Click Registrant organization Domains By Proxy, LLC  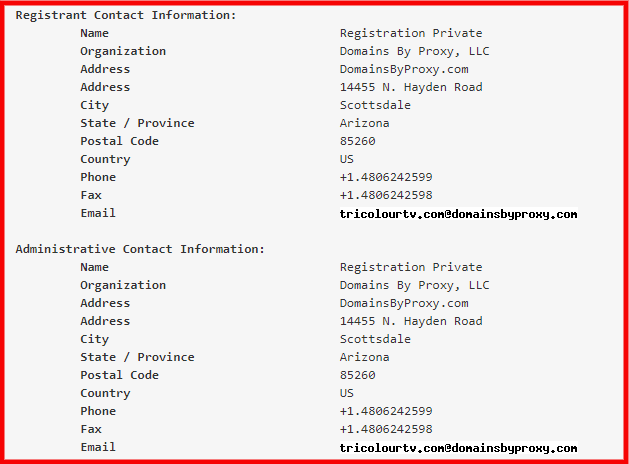tap(414, 51)
